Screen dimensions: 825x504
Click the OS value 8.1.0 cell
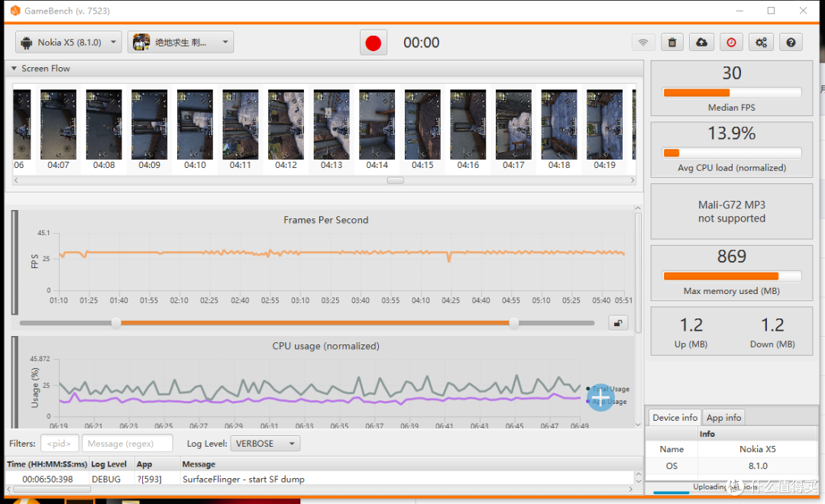[x=757, y=466]
